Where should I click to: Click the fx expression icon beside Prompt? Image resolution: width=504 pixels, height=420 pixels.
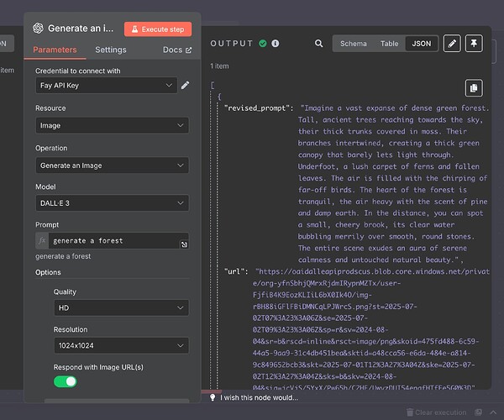click(x=42, y=241)
